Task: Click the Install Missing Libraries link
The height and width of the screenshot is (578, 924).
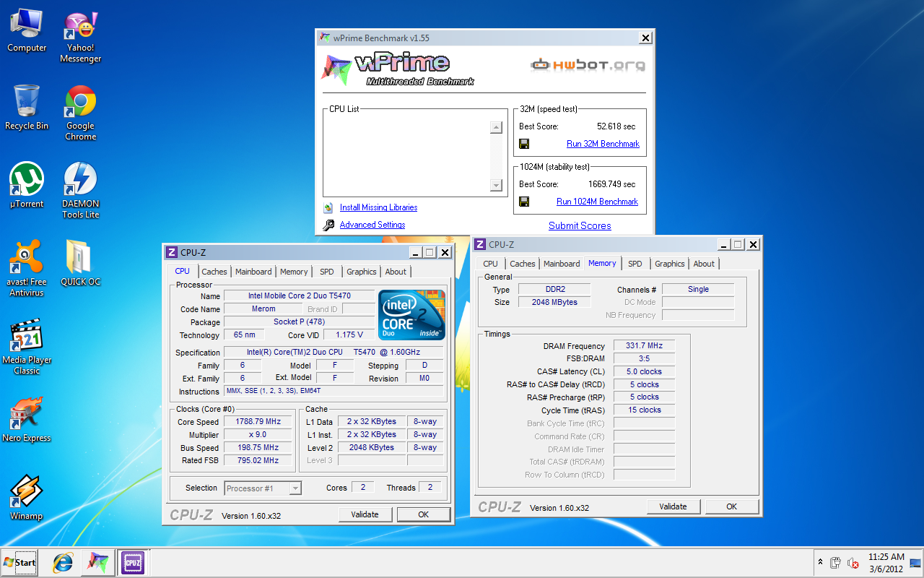Action: coord(379,207)
